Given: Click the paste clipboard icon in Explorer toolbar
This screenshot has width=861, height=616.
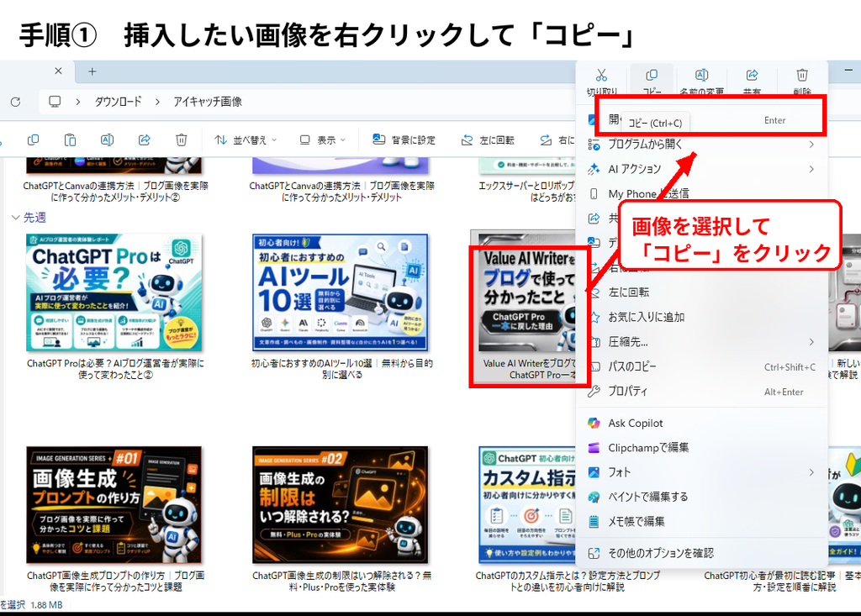Looking at the screenshot, I should pyautogui.click(x=71, y=140).
